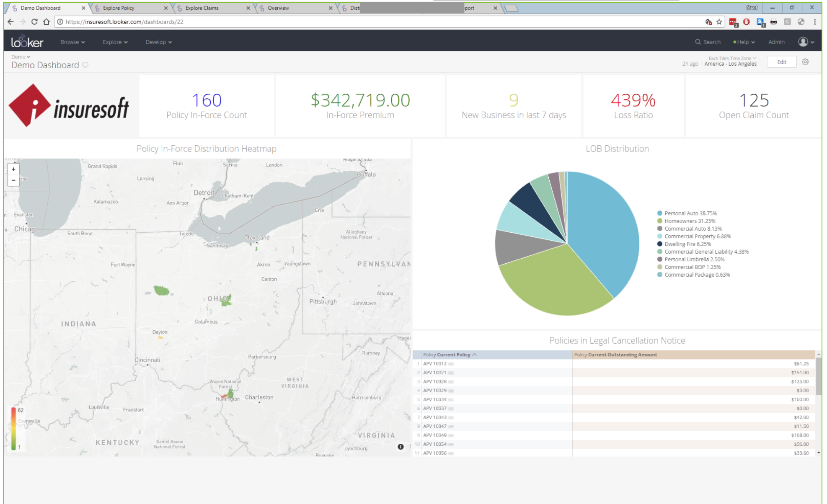Screen dimensions: 827x504
Task: Favorite the dashboard using the heart icon
Action: coord(85,65)
